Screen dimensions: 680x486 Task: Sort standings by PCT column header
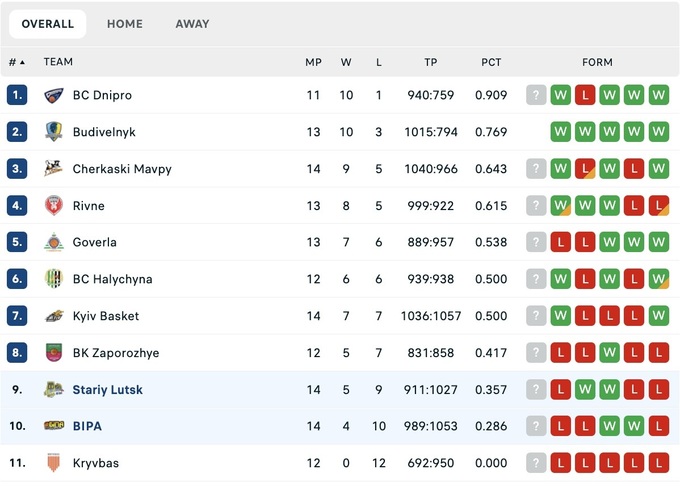pyautogui.click(x=491, y=62)
